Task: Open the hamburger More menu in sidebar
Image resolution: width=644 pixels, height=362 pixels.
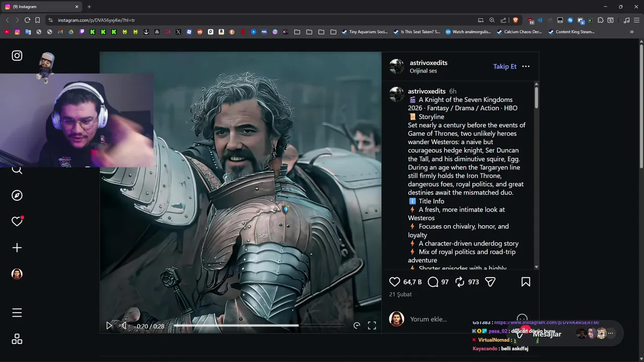Action: pyautogui.click(x=17, y=313)
